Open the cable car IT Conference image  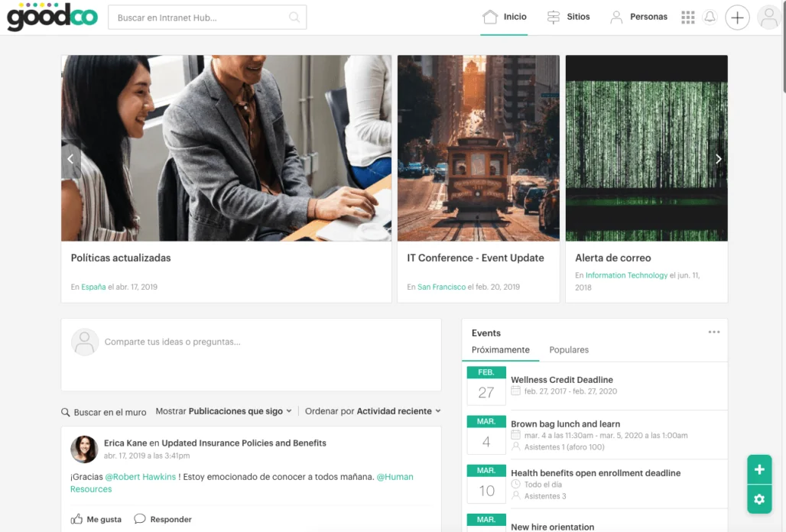pyautogui.click(x=478, y=148)
